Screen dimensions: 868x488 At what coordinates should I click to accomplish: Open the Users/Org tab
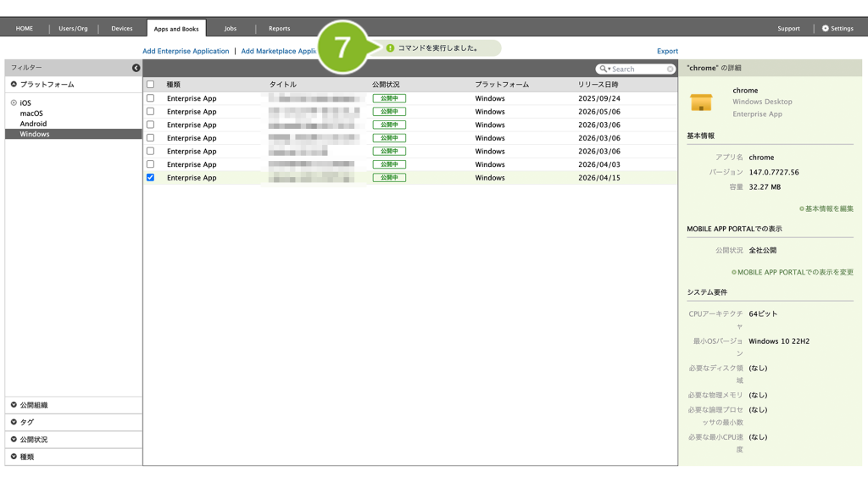[x=73, y=28]
